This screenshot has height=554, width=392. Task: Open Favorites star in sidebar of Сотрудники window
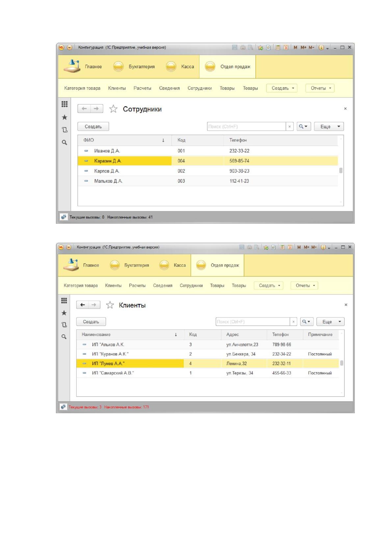[65, 117]
